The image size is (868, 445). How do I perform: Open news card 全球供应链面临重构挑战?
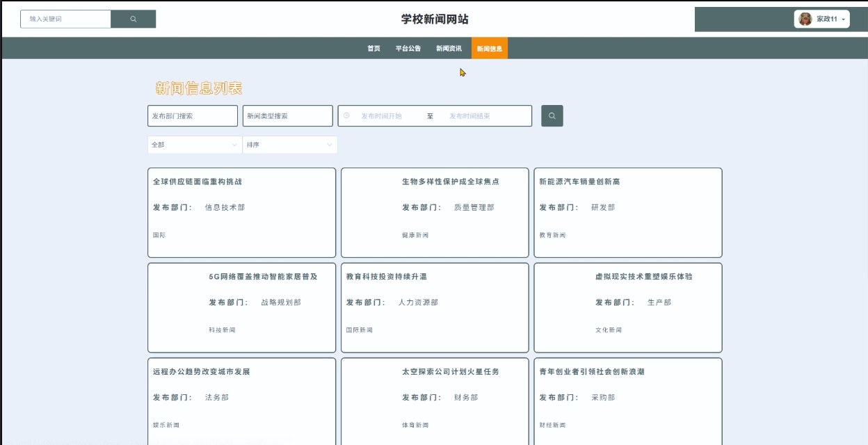[x=242, y=213]
